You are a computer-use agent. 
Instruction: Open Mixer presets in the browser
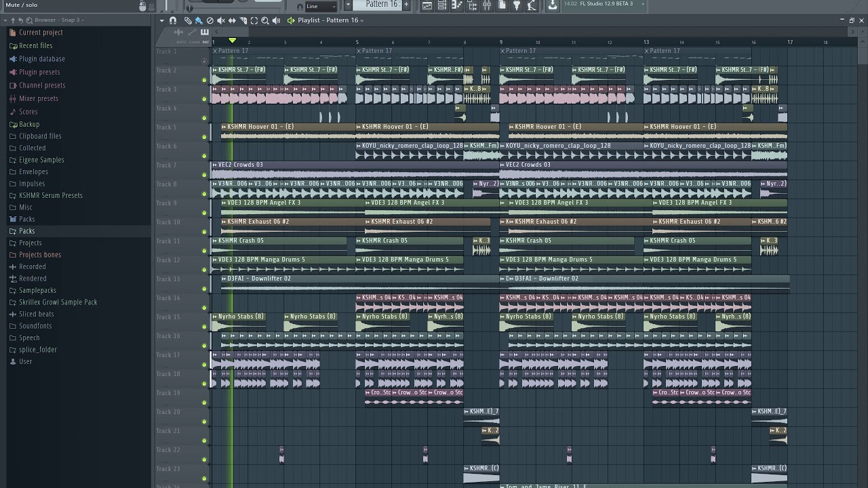39,98
